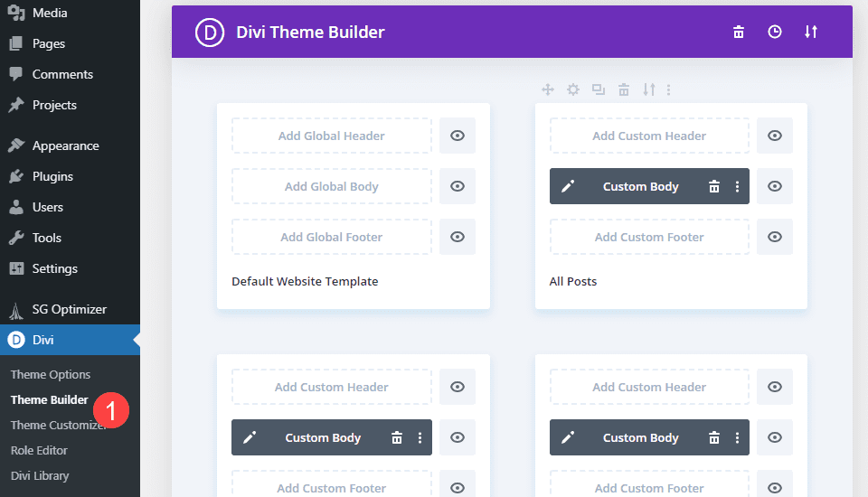This screenshot has width=868, height=497.
Task: Open Theme Customizer submenu link
Action: pyautogui.click(x=58, y=425)
